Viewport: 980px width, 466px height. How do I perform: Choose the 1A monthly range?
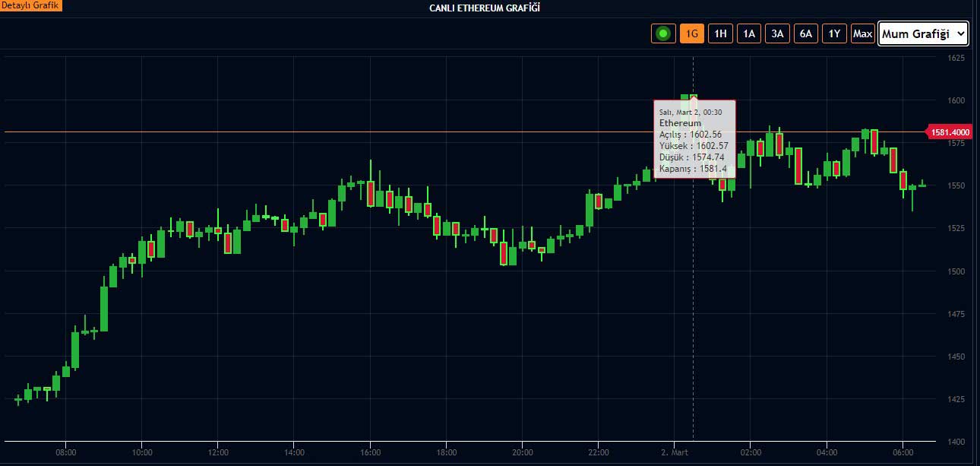point(749,33)
